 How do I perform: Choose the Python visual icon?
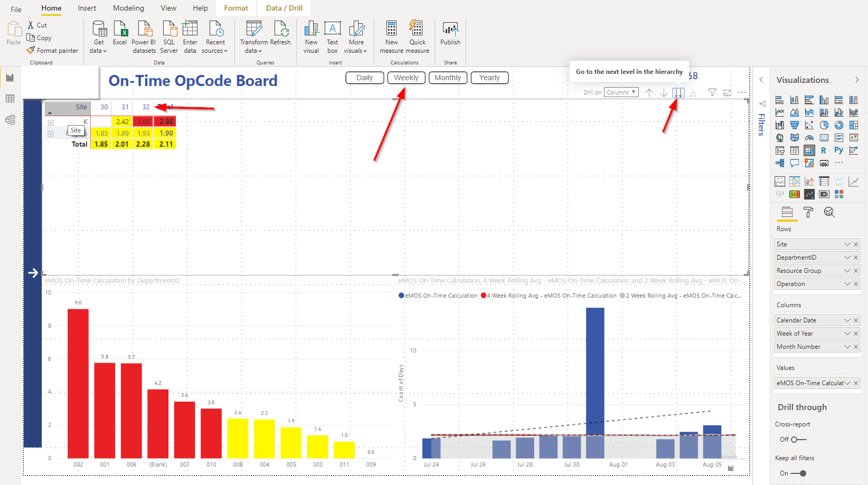pos(839,150)
